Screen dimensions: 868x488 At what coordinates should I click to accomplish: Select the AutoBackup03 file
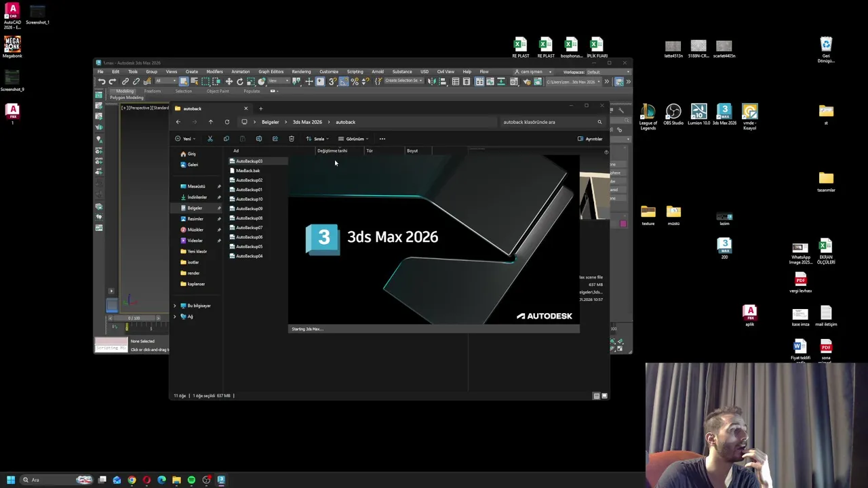coord(259,161)
